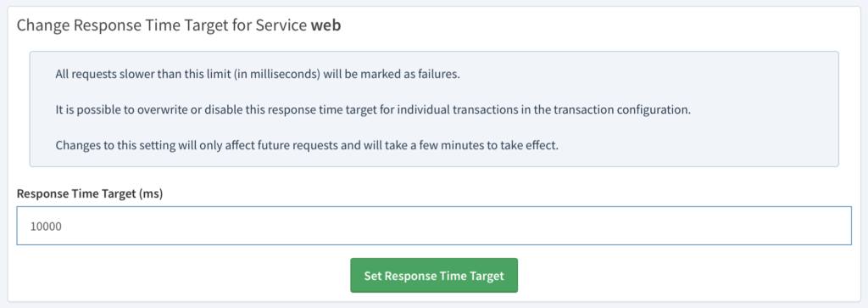Place cursor at end of the target field

pyautogui.click(x=64, y=226)
